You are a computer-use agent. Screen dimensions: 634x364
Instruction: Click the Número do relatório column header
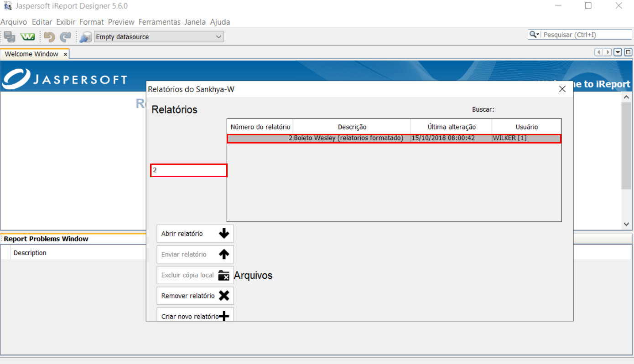[x=260, y=127]
